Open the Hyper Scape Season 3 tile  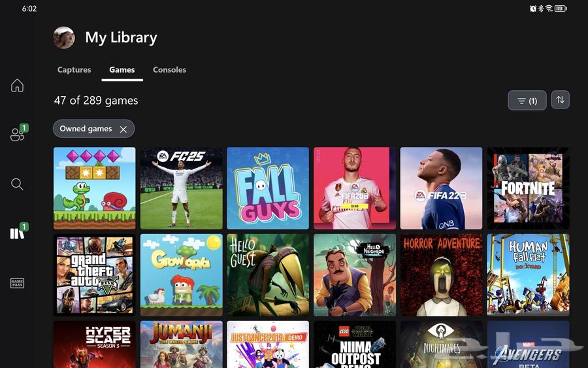coord(95,344)
